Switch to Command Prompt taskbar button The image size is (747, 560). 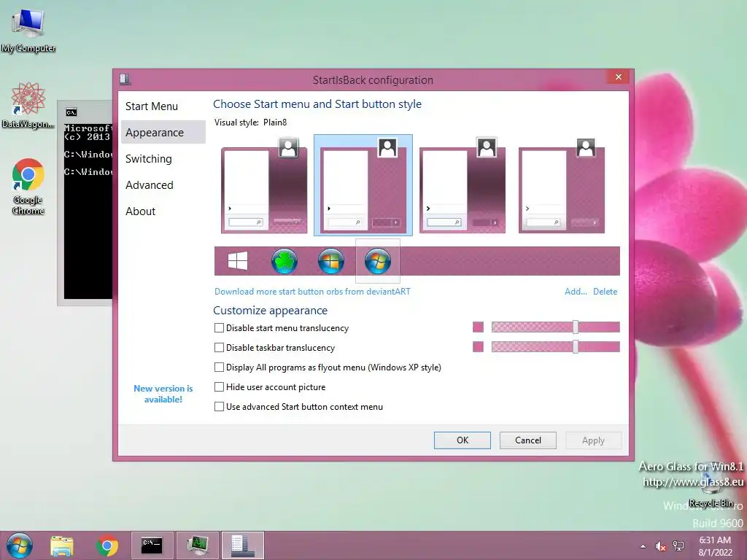tap(152, 545)
